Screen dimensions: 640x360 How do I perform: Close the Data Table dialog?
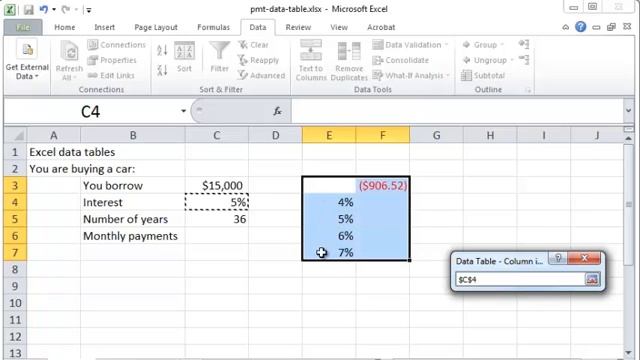click(x=584, y=258)
